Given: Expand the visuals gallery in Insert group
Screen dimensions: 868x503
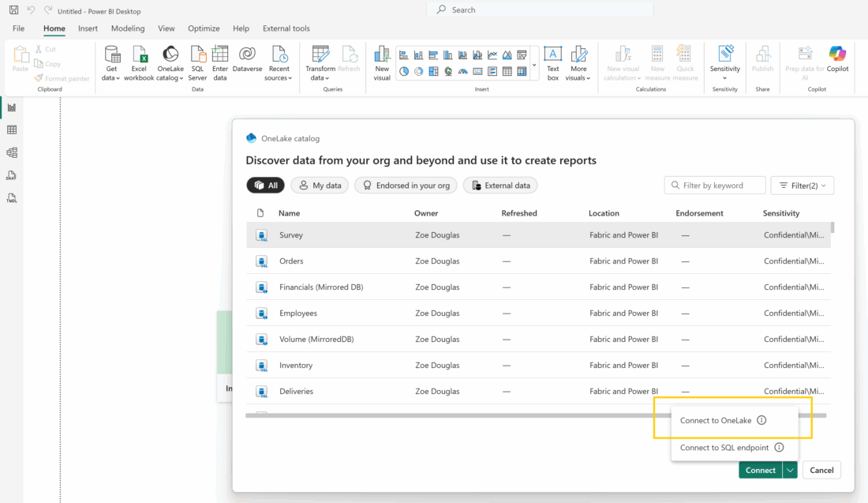Looking at the screenshot, I should (x=534, y=64).
